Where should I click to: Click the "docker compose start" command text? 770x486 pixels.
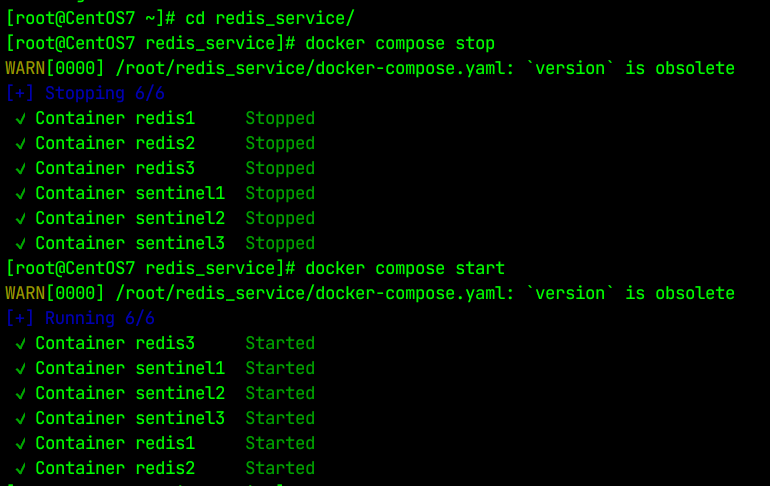click(x=405, y=269)
